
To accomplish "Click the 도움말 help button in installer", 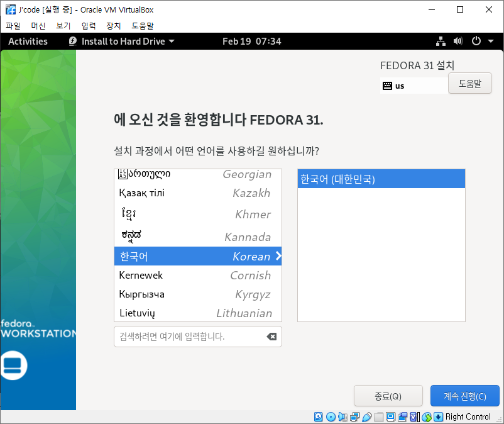I will tap(469, 83).
